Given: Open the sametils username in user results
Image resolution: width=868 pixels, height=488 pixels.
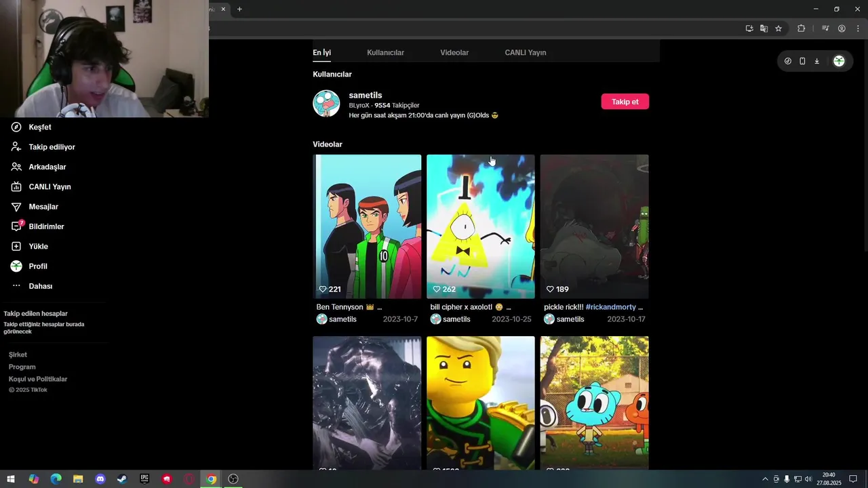Looking at the screenshot, I should pos(366,96).
